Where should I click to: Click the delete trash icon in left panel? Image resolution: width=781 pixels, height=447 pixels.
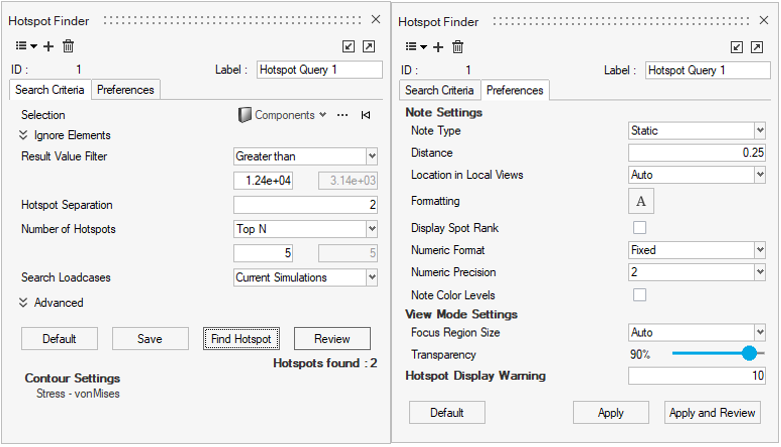click(68, 47)
